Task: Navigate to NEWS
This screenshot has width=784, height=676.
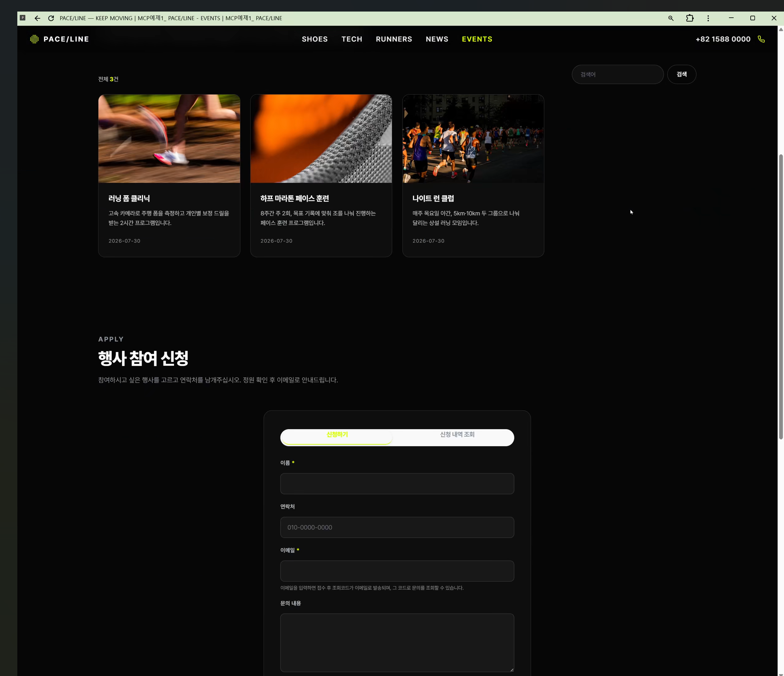Action: pyautogui.click(x=437, y=39)
